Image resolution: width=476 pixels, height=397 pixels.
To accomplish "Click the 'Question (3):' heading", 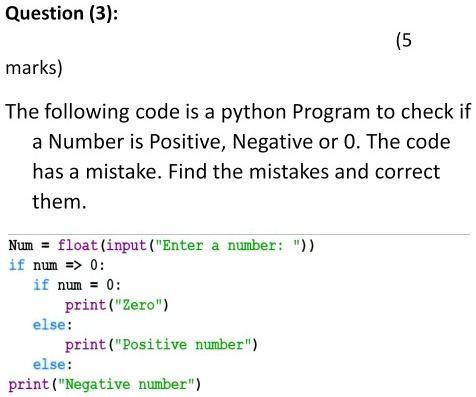I will click(62, 14).
